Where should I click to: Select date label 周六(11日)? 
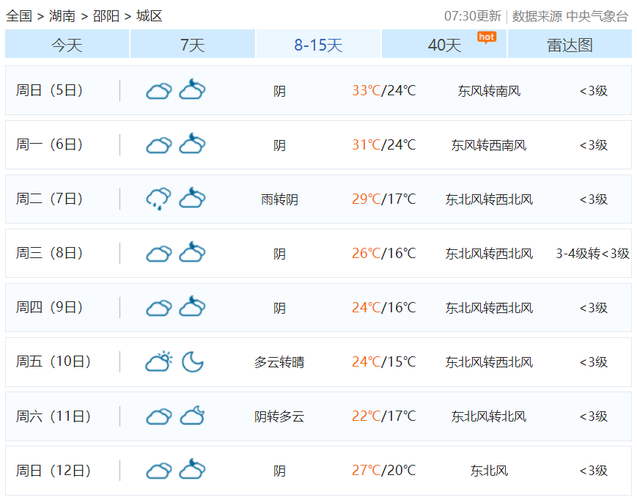point(53,416)
